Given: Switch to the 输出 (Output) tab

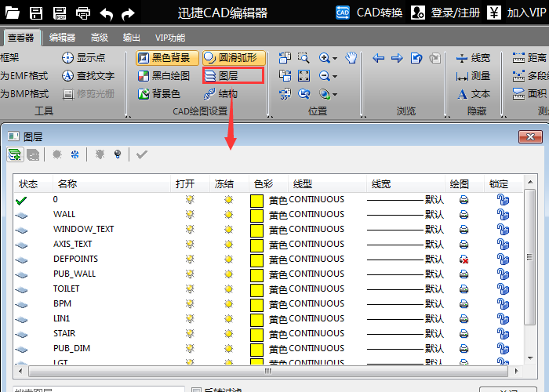Looking at the screenshot, I should pos(132,38).
